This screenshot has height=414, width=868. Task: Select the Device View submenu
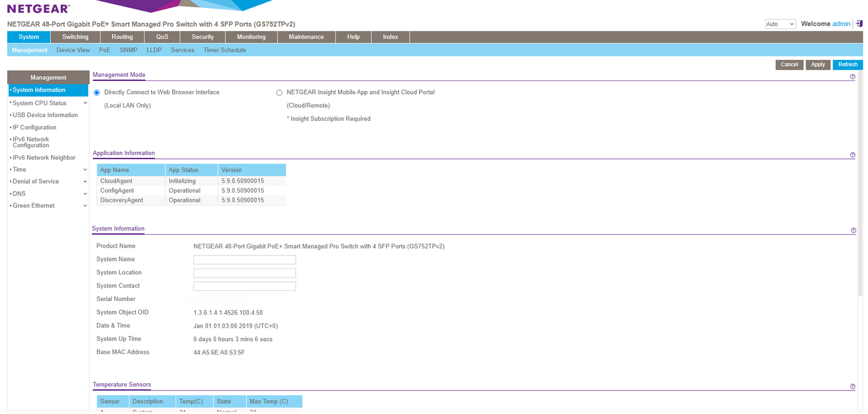pos(73,50)
